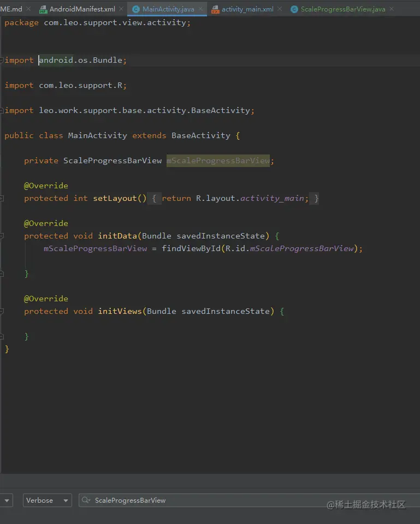Click the private keyword
420x524 pixels.
tap(41, 160)
